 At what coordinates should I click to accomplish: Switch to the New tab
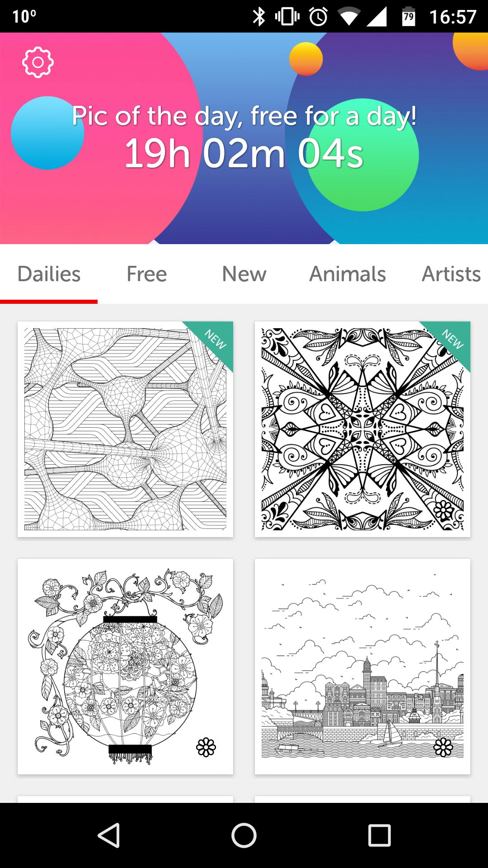pos(244,274)
